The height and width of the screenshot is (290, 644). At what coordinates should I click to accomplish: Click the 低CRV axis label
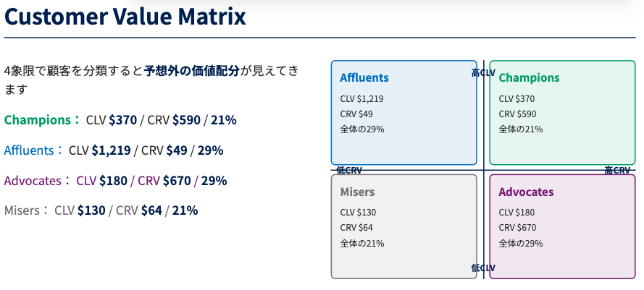349,171
